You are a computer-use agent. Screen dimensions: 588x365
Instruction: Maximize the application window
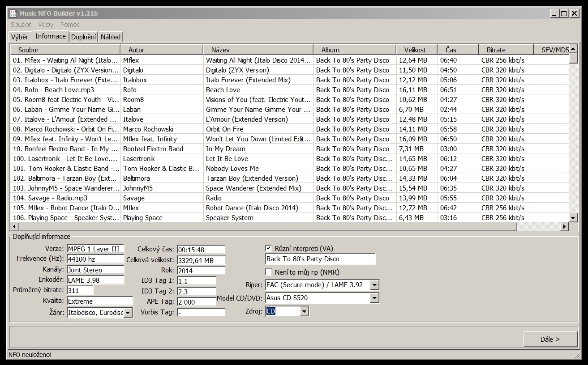(564, 13)
